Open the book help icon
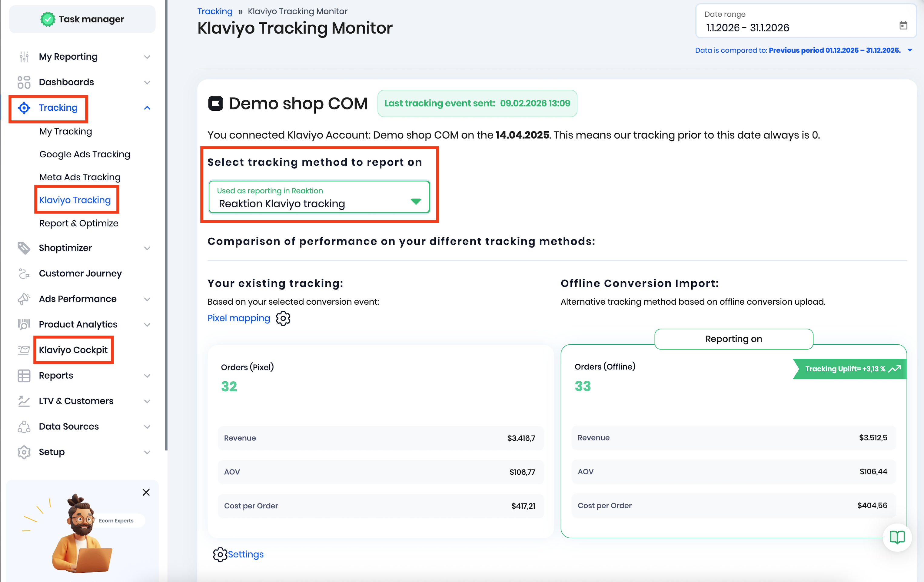This screenshot has height=582, width=924. (897, 537)
